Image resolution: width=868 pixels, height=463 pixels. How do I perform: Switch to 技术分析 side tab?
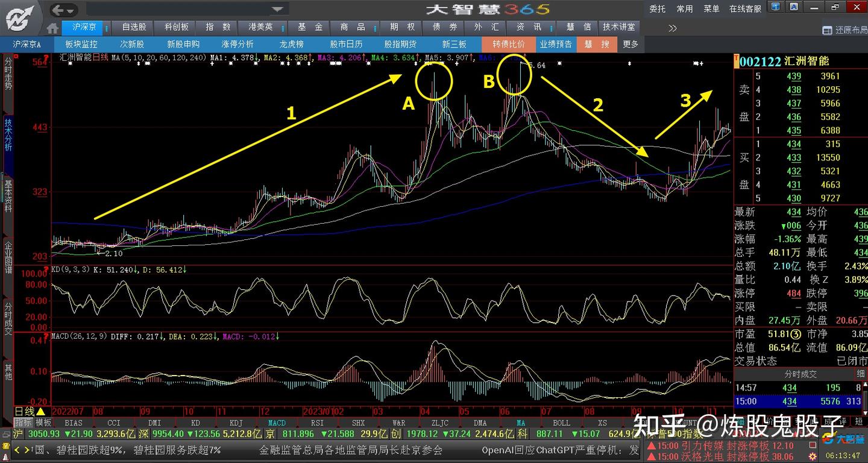pyautogui.click(x=8, y=134)
